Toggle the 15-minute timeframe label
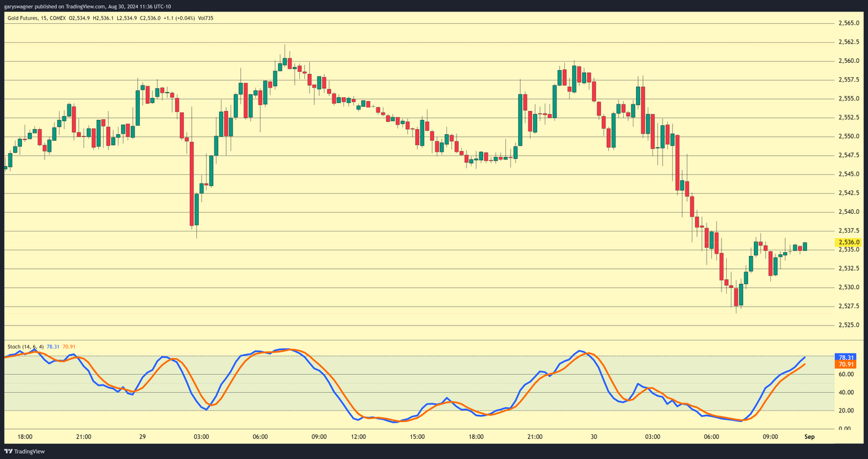Screen dimensions: 868x459 tap(42, 18)
